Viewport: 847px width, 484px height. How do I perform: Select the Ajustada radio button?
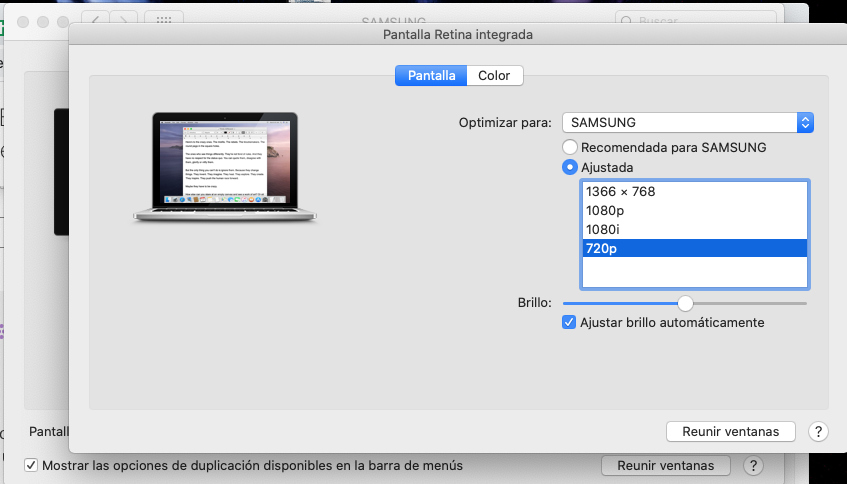pos(569,167)
